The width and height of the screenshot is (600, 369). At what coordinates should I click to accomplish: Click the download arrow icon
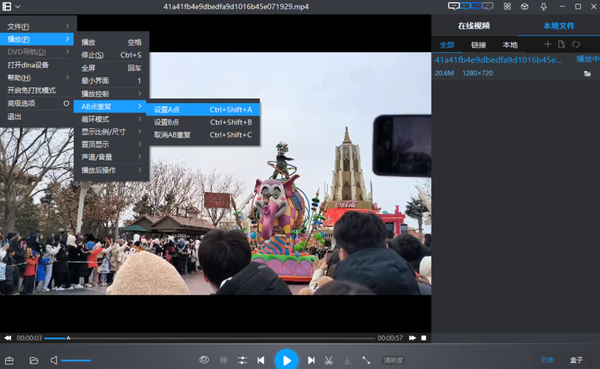[x=347, y=361]
